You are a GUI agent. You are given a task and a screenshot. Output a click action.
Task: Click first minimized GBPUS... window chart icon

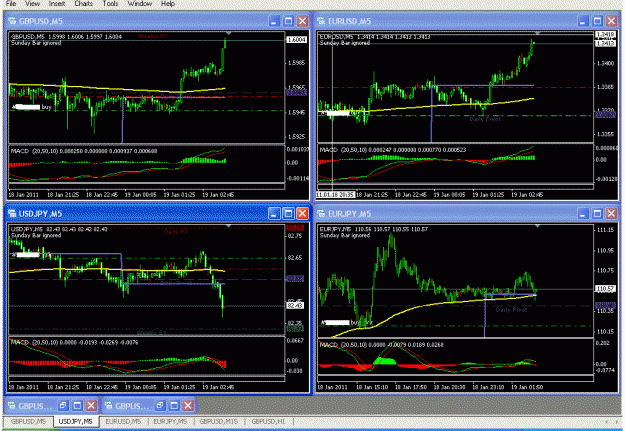click(x=12, y=406)
